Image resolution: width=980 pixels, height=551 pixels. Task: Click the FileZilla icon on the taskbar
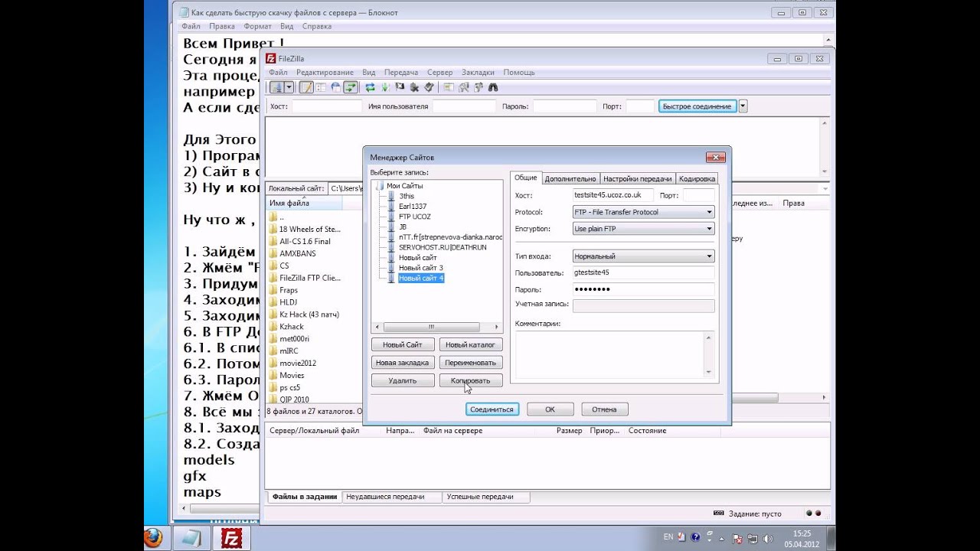[x=230, y=538]
